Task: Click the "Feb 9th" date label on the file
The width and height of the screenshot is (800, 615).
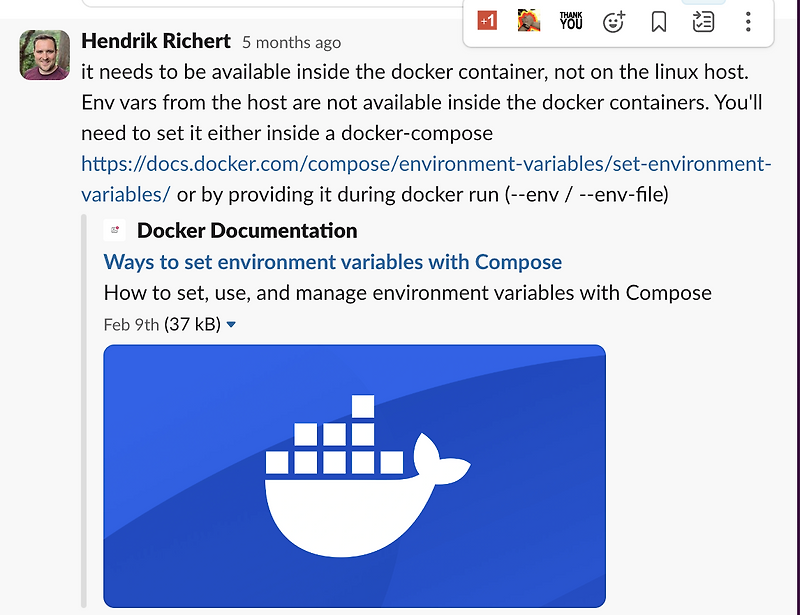Action: (128, 324)
